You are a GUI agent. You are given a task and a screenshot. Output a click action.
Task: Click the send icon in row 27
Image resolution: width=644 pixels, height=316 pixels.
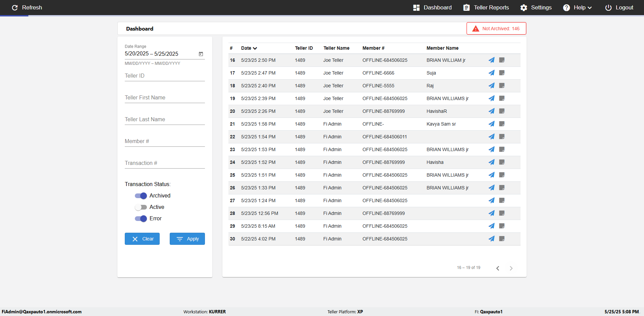(491, 200)
